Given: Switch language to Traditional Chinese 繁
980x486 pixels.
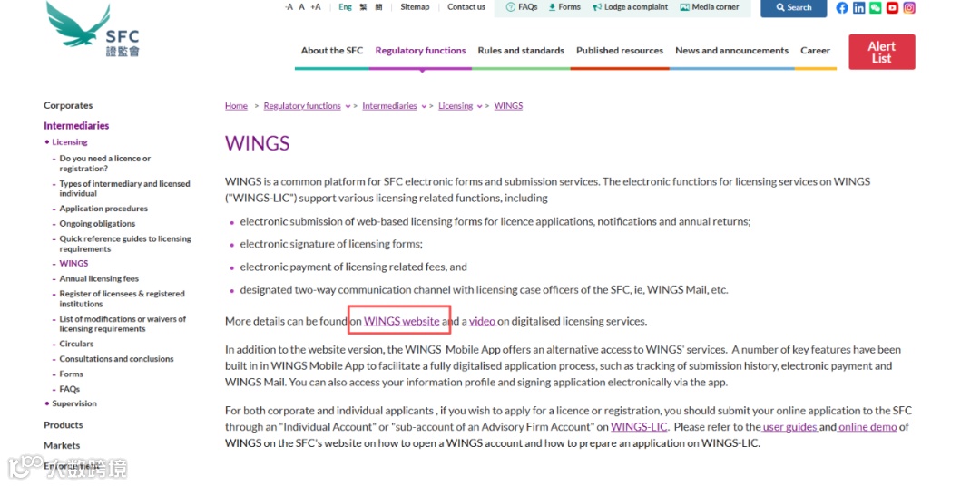Looking at the screenshot, I should pyautogui.click(x=363, y=7).
